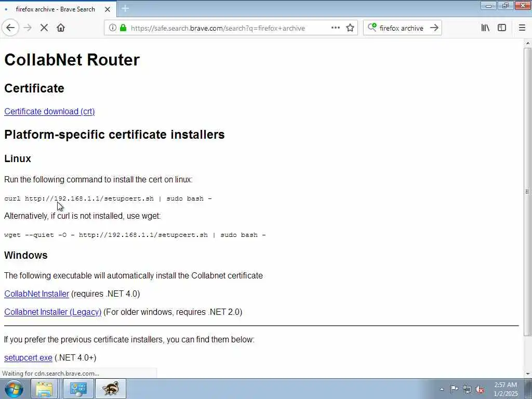Click the 'Linux' subheading
The width and height of the screenshot is (532, 399).
click(18, 158)
